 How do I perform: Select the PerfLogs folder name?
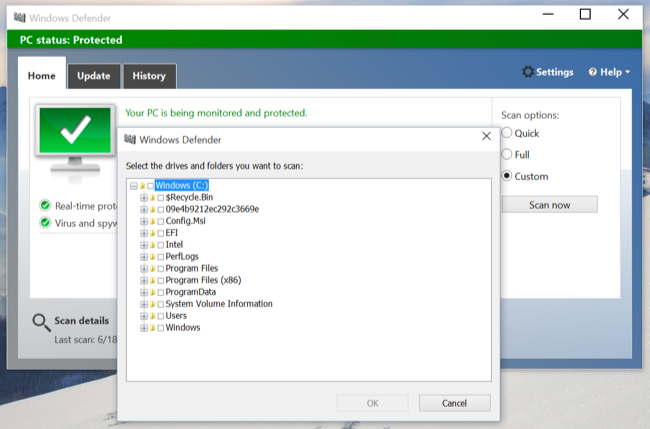182,257
